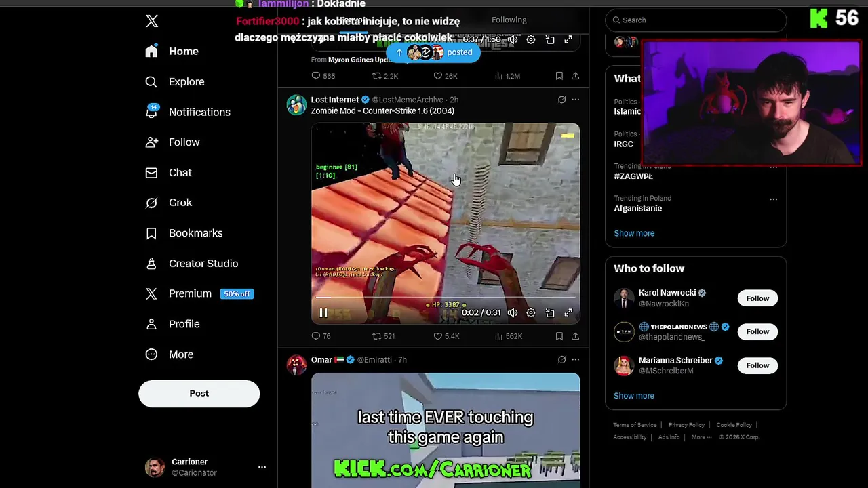
Task: Follow THEPOLANDNEWS account
Action: [x=757, y=331]
